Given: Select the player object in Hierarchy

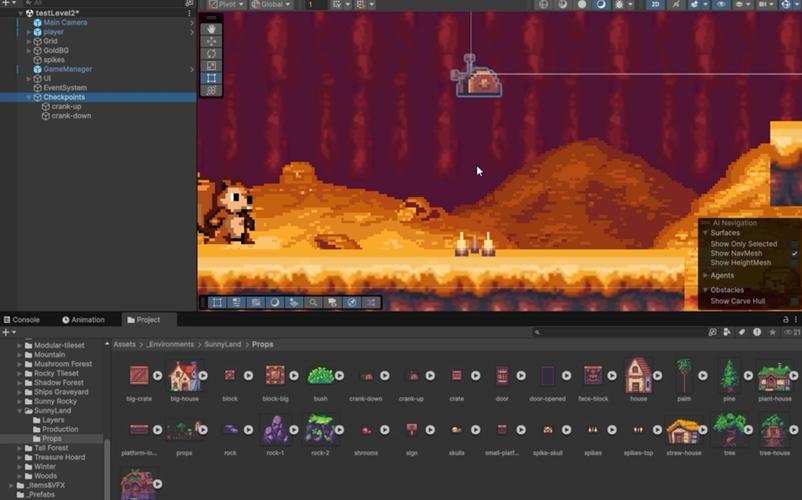Looking at the screenshot, I should pos(53,32).
